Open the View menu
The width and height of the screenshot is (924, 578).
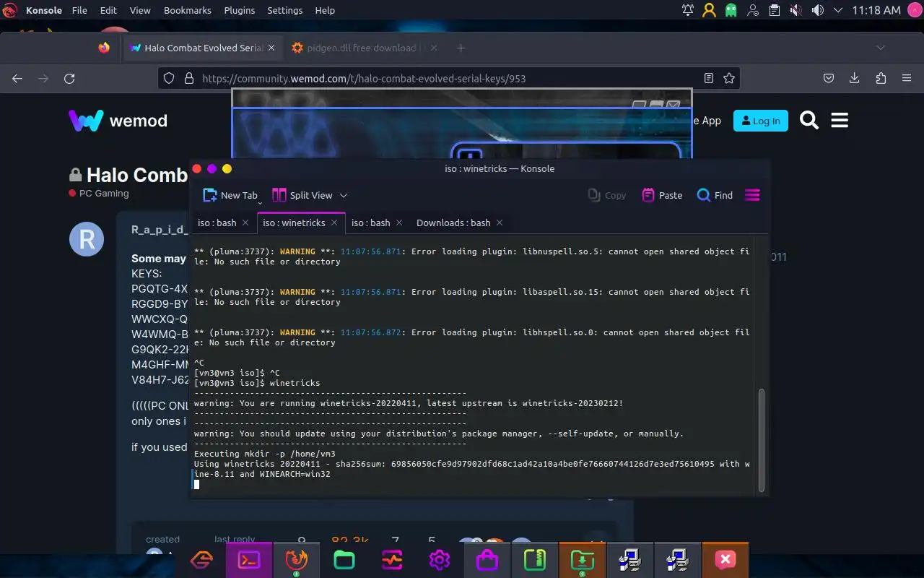point(140,10)
